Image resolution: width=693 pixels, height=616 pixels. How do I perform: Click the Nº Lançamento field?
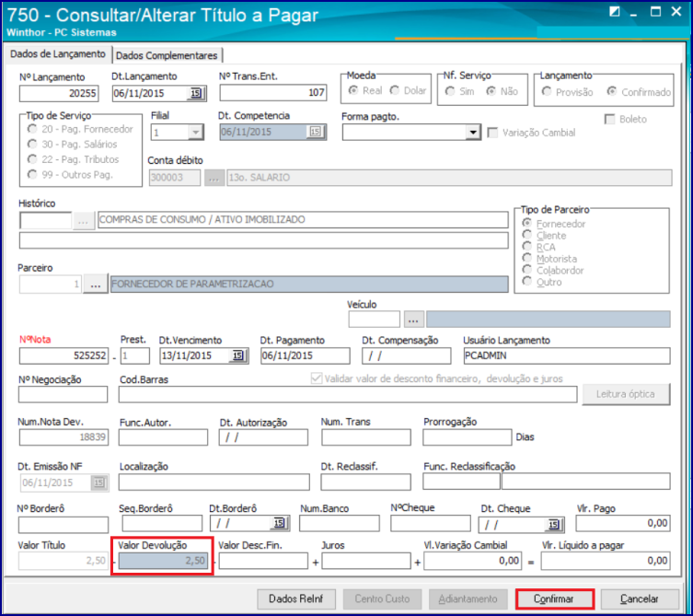point(59,93)
